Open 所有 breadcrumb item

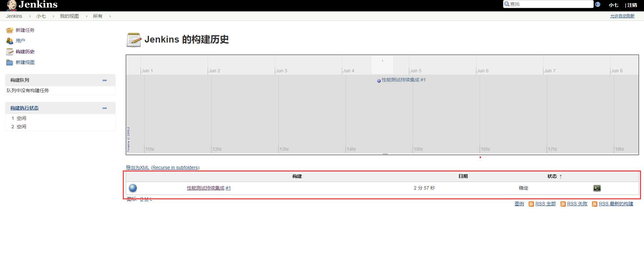(98, 16)
